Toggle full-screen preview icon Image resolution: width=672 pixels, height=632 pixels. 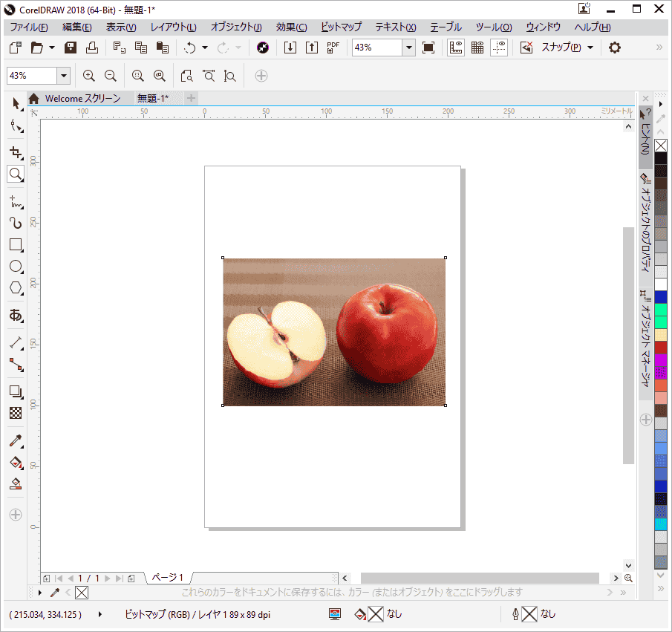[428, 48]
